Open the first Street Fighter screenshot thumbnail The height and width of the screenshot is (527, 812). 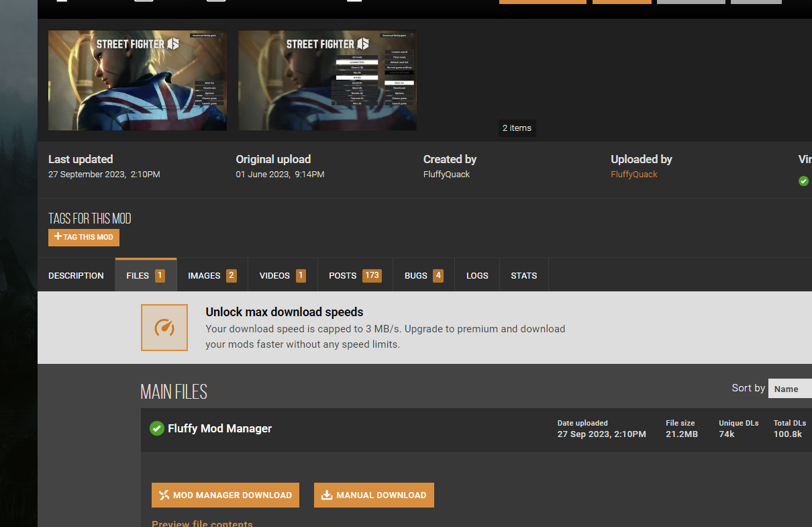pos(138,81)
